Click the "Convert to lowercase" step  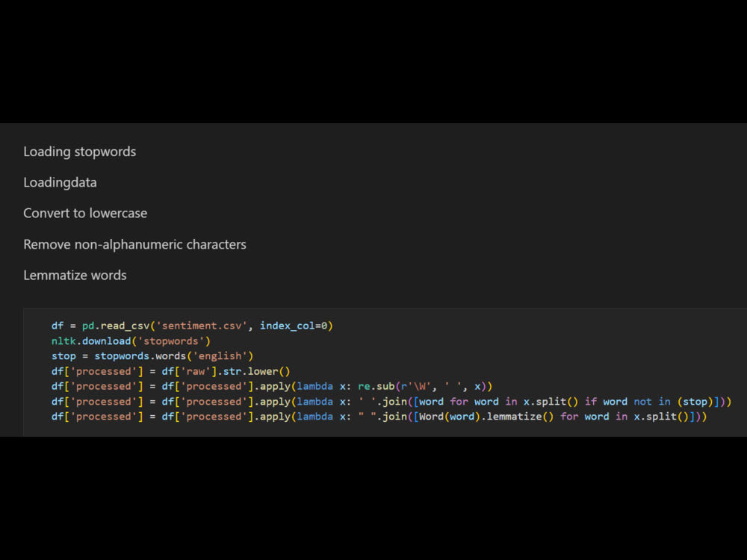click(x=85, y=213)
